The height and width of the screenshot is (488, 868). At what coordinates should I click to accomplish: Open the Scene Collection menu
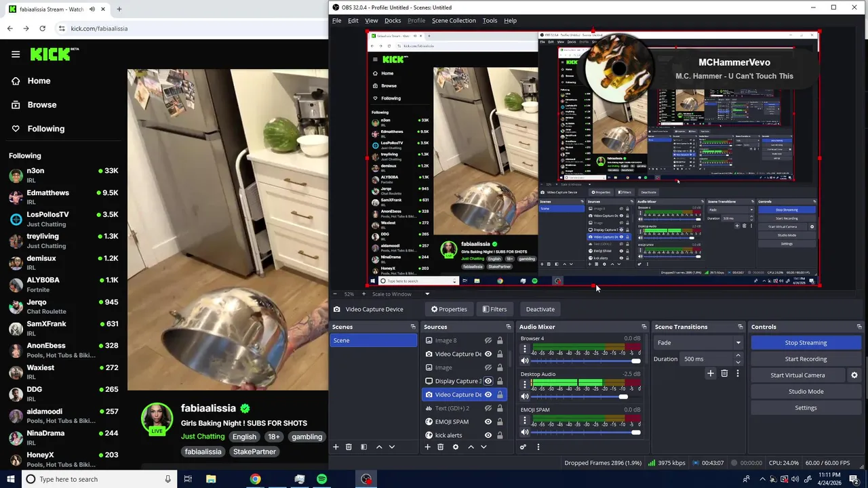point(454,20)
